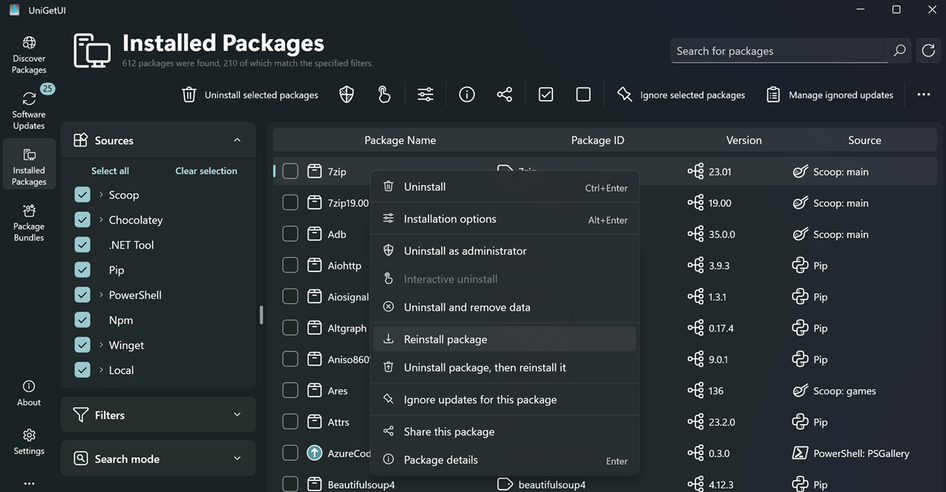Image resolution: width=946 pixels, height=492 pixels.
Task: Click the Select all sources link
Action: (110, 171)
